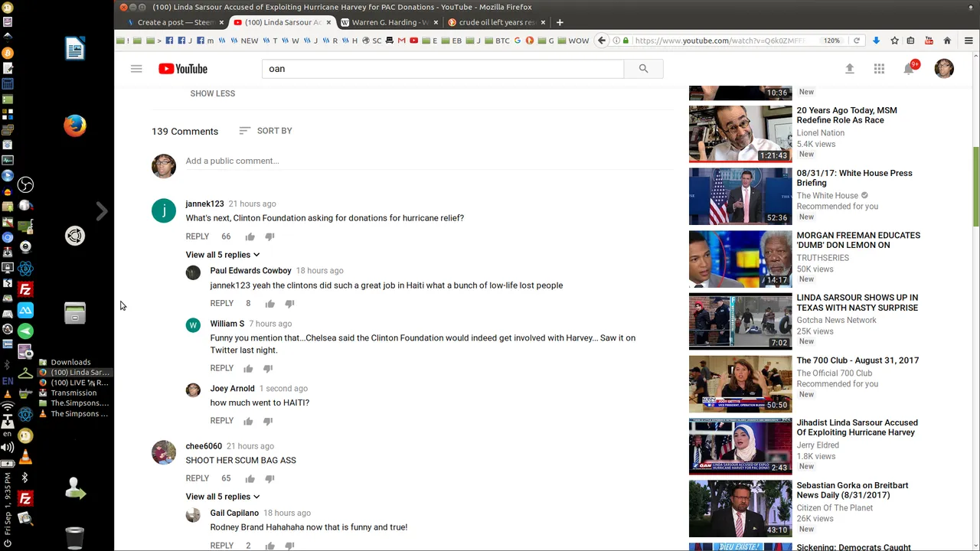
Task: Open the YouTube hamburger guide menu
Action: click(x=136, y=69)
